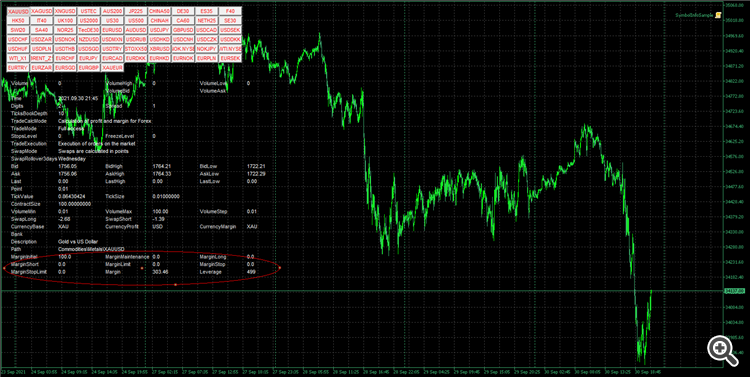
Task: Click the GBPUSD pair button
Action: point(183,30)
